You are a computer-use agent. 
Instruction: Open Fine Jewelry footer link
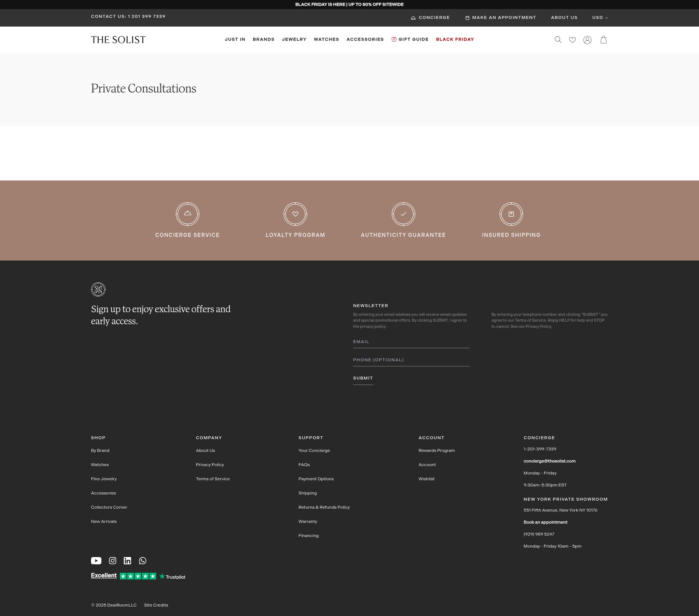104,479
